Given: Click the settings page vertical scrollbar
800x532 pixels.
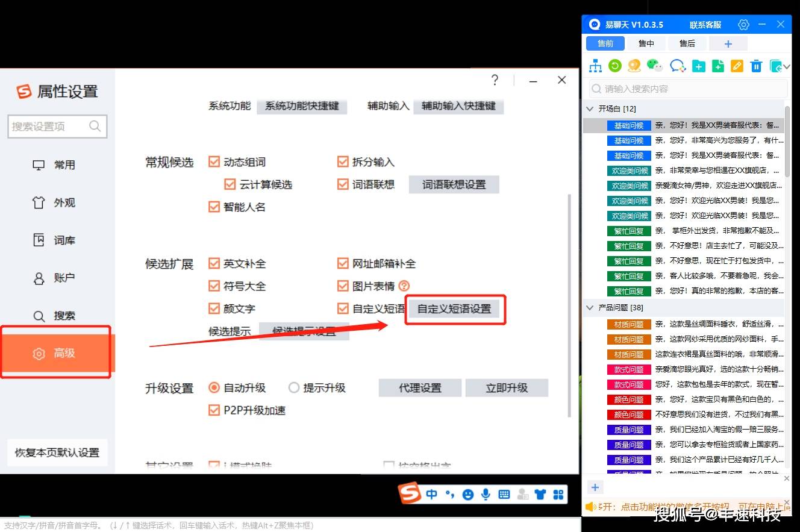Looking at the screenshot, I should [569, 305].
